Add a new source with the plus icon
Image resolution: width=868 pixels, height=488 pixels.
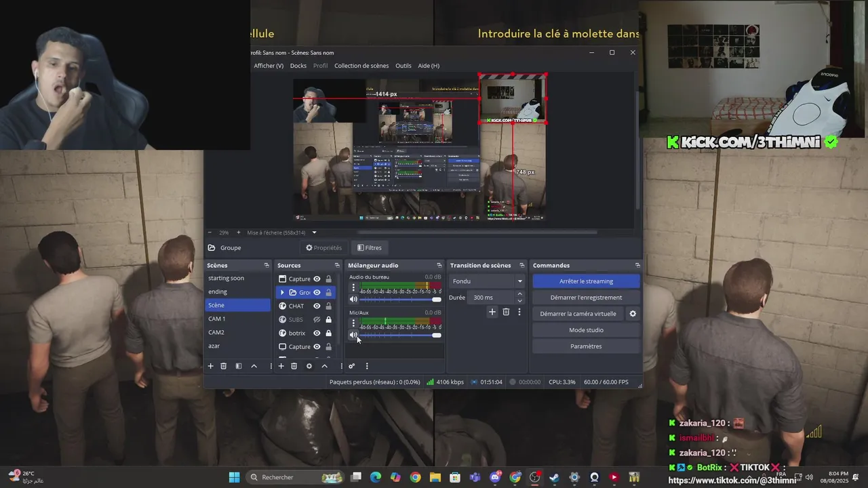[x=281, y=366]
